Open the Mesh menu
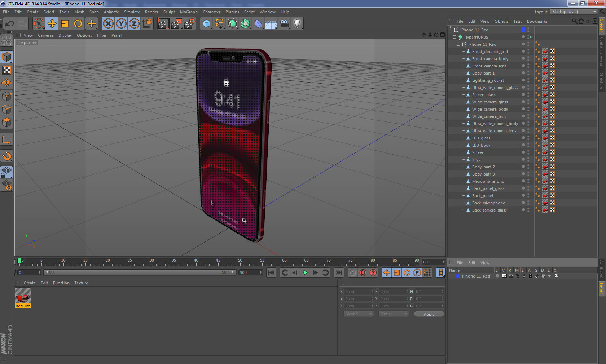Screen dimensions: 606x364 point(79,12)
